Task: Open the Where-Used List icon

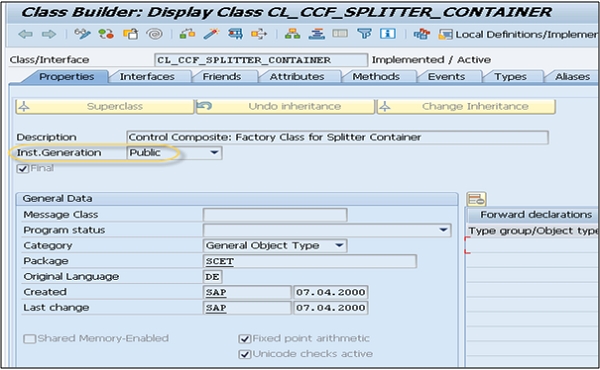Action: 259,34
